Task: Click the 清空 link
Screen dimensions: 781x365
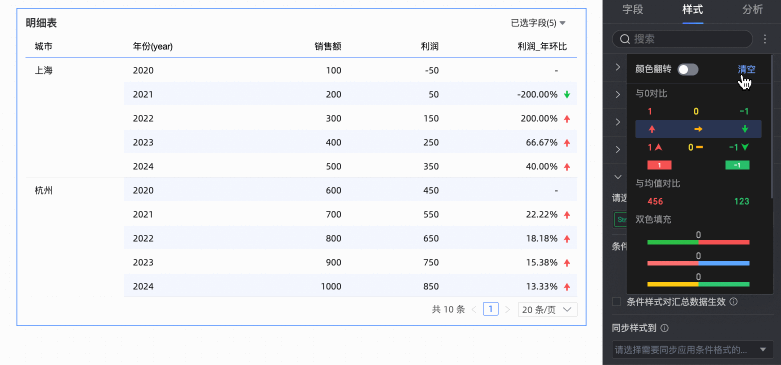Action: point(746,70)
